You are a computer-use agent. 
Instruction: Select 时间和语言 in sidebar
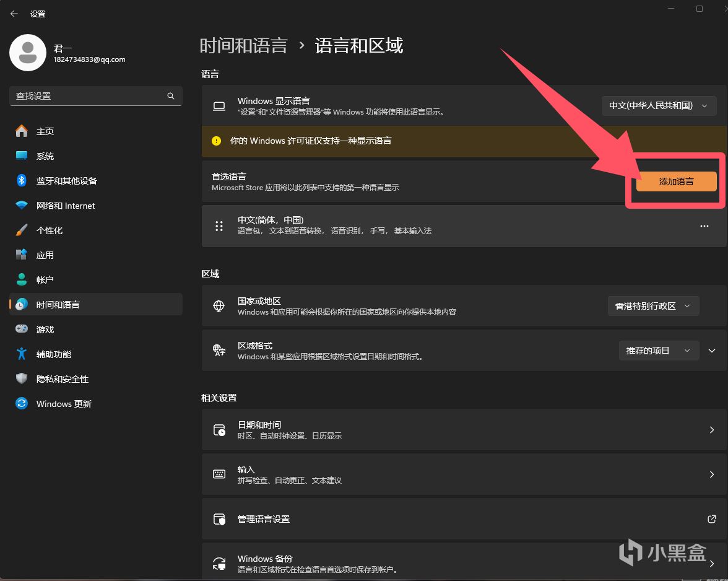tap(95, 304)
